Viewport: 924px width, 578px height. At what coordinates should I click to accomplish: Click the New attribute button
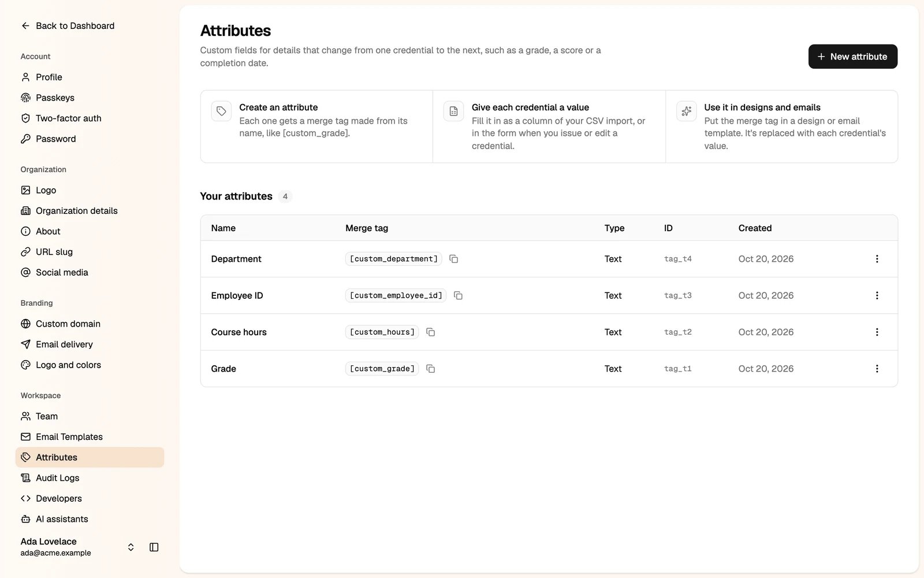tap(853, 57)
